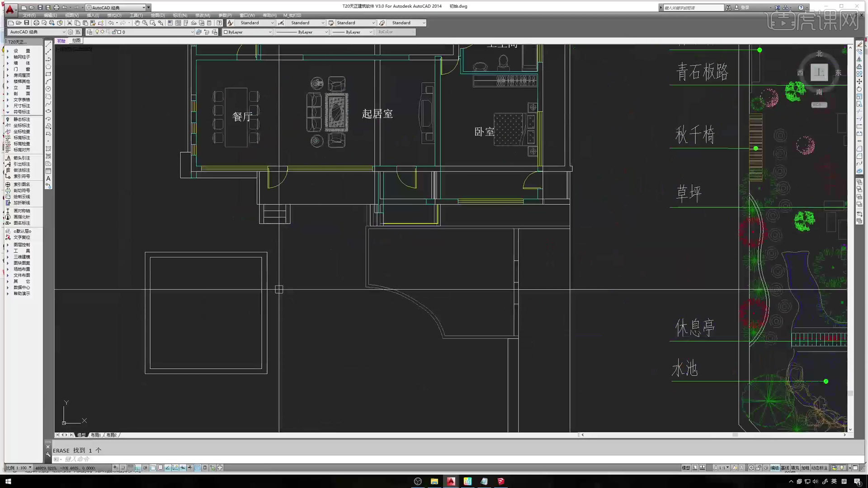Viewport: 868px width, 488px height.
Task: Click the ByColor plot style box
Action: (395, 32)
